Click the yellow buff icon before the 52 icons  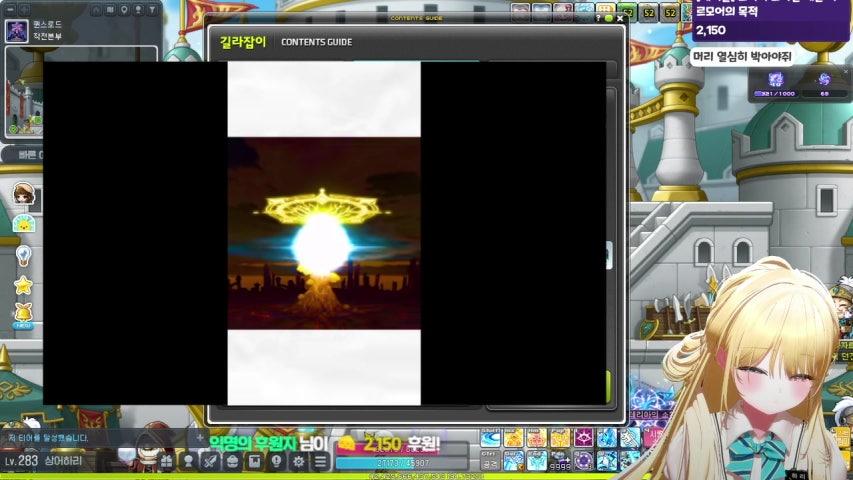pyautogui.click(x=605, y=12)
